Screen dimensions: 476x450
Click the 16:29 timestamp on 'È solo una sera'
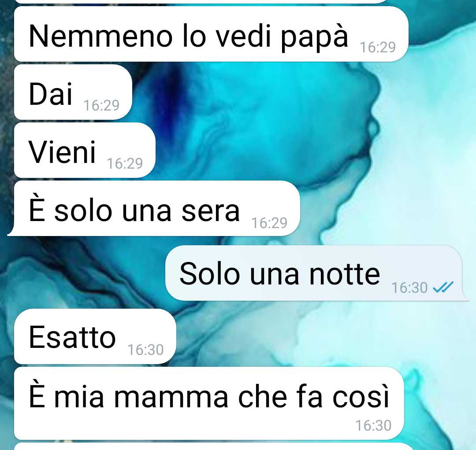(x=269, y=223)
